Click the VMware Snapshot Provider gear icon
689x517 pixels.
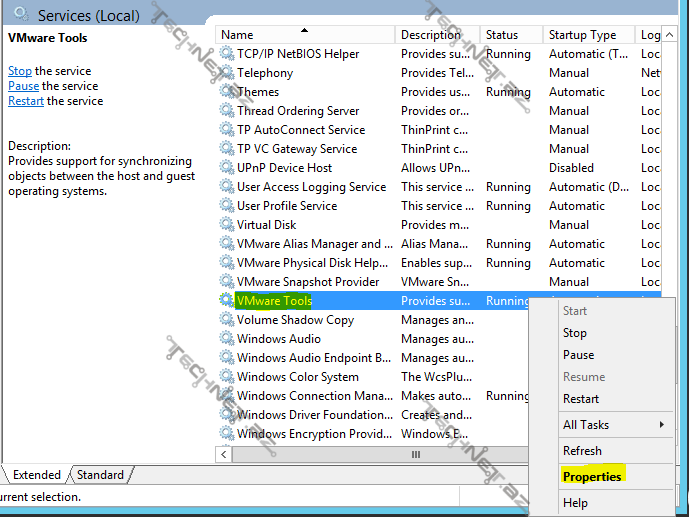[227, 282]
